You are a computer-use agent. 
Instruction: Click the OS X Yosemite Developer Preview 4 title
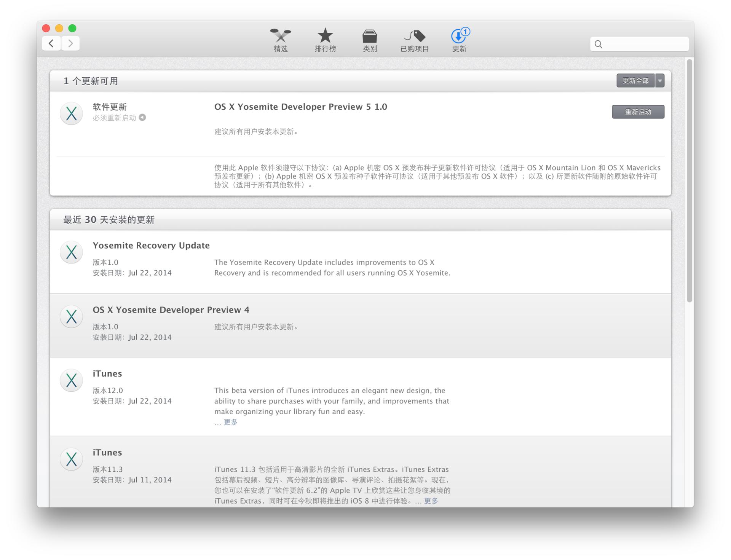tap(171, 310)
